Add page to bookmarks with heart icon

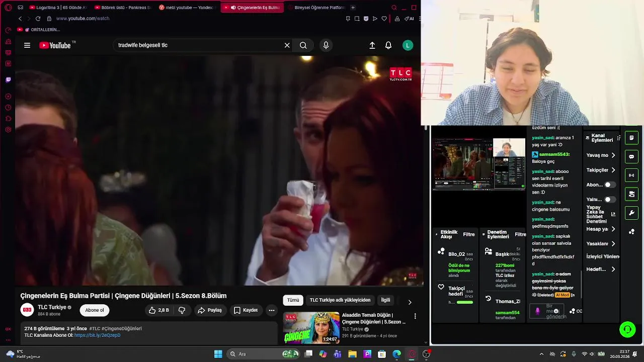click(x=384, y=19)
